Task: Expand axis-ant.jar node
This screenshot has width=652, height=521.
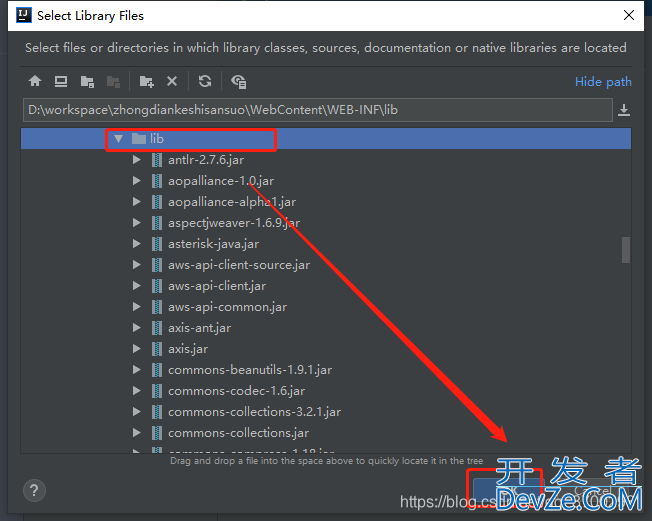Action: 136,328
